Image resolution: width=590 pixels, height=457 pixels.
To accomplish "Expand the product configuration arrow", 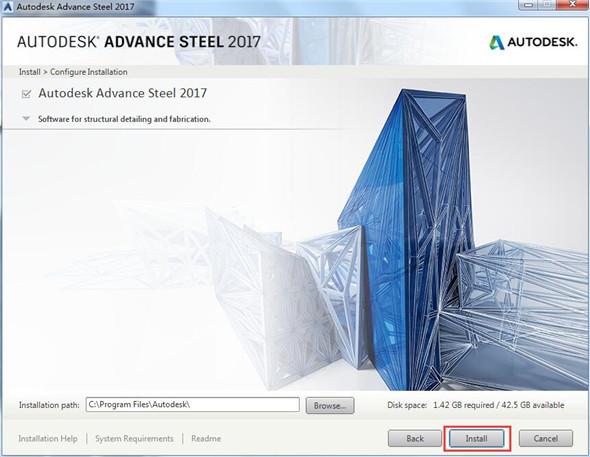I will (26, 118).
